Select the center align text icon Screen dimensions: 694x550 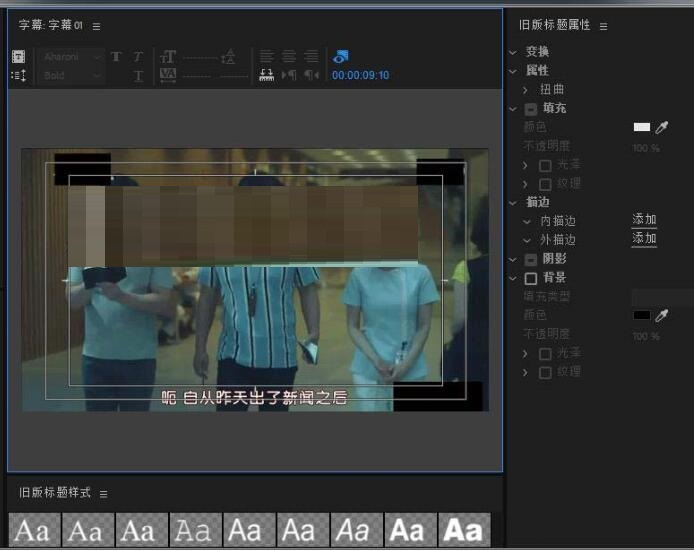pyautogui.click(x=288, y=57)
